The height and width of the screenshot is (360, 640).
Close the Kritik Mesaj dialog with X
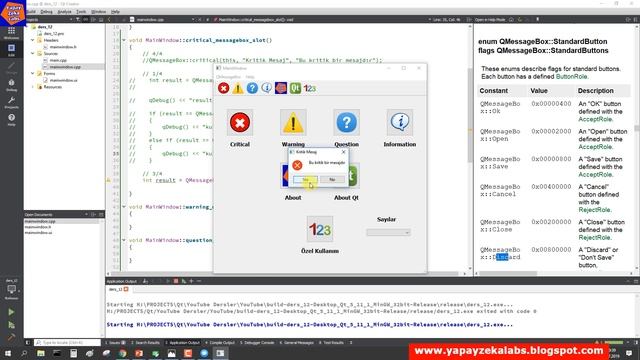tap(343, 152)
